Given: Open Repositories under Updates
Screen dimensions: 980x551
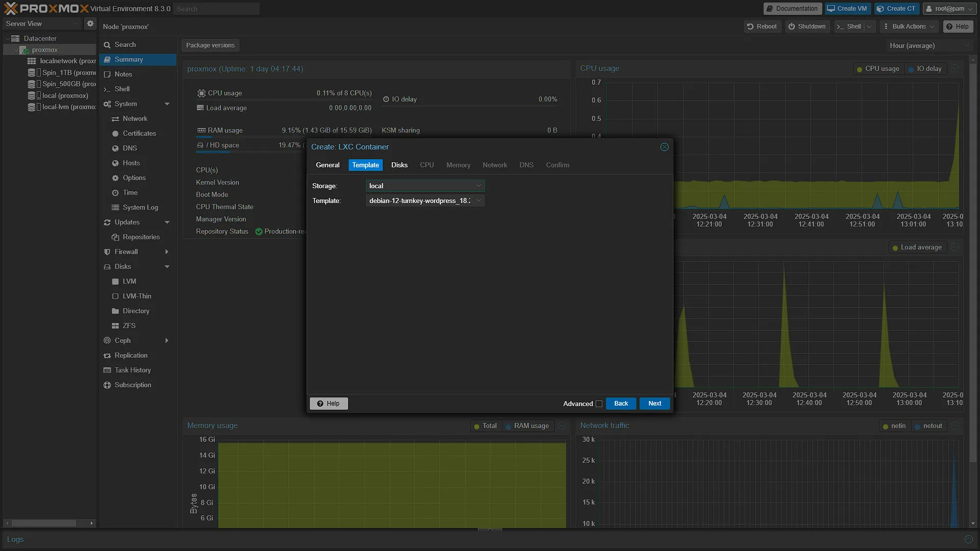Looking at the screenshot, I should [x=141, y=237].
